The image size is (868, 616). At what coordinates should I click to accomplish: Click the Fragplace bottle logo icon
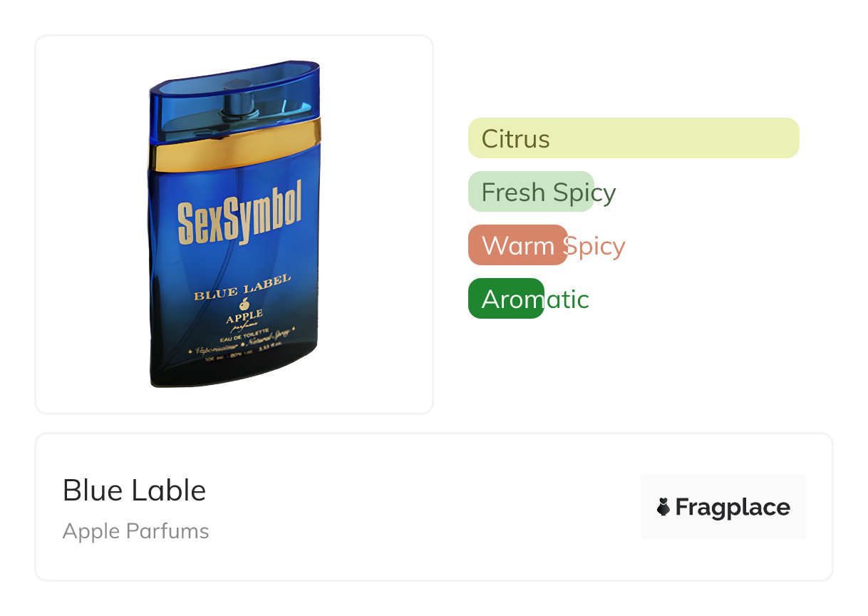(x=663, y=507)
